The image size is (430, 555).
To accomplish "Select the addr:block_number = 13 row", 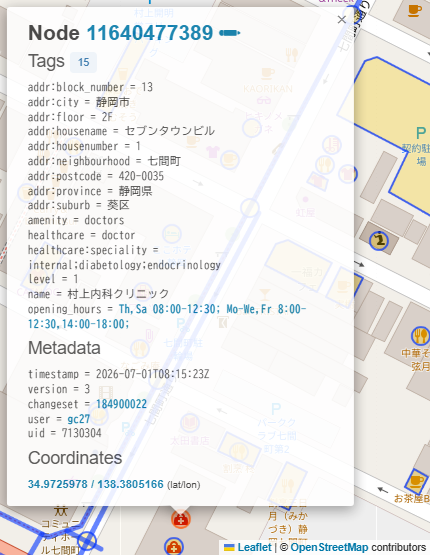I will pos(90,87).
